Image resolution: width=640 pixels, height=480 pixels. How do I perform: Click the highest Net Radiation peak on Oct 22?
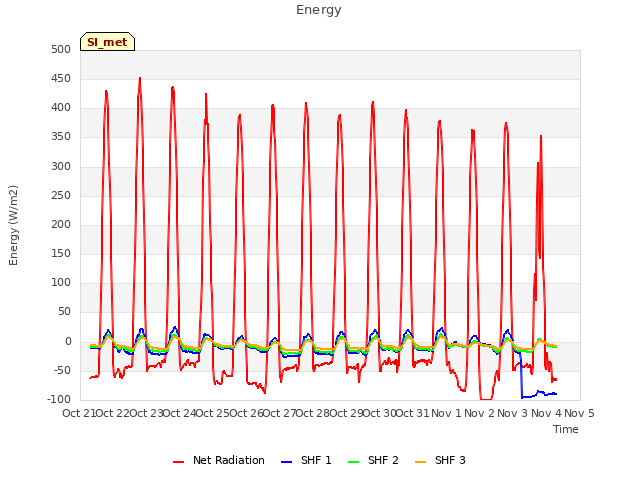tap(140, 78)
